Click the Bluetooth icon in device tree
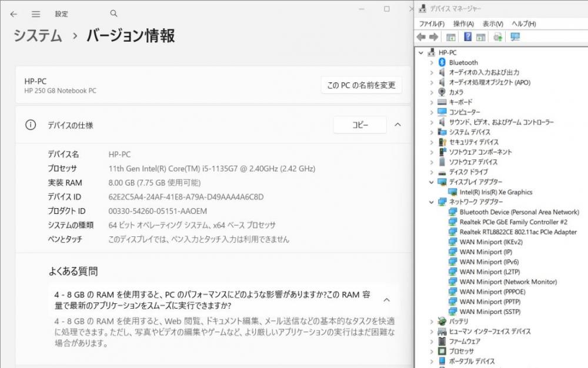The height and width of the screenshot is (368, 588). click(442, 62)
